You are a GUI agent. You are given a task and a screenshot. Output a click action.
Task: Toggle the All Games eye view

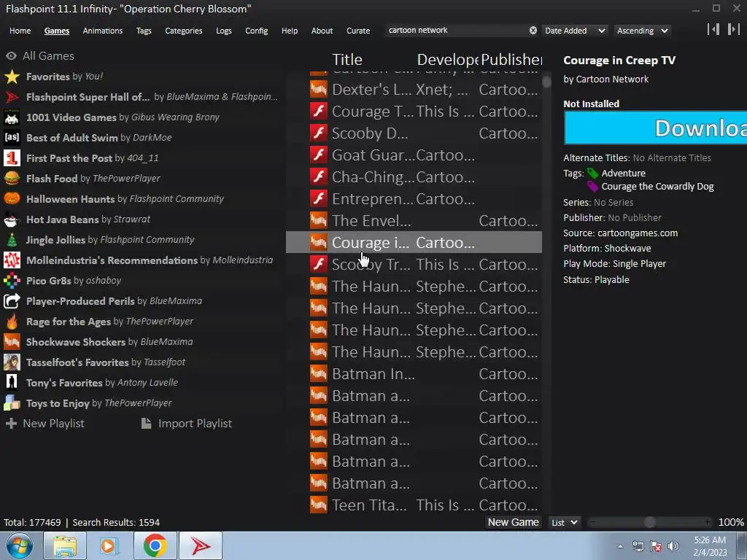click(x=12, y=56)
